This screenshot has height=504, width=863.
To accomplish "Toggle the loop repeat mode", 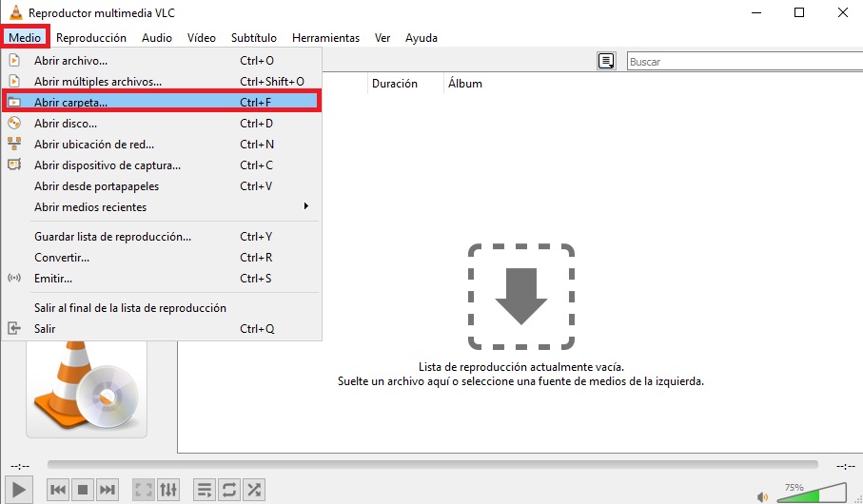I will 229,489.
